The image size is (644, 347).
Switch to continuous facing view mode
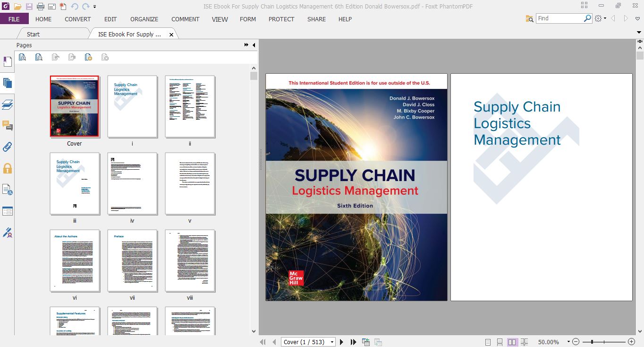[x=524, y=342]
